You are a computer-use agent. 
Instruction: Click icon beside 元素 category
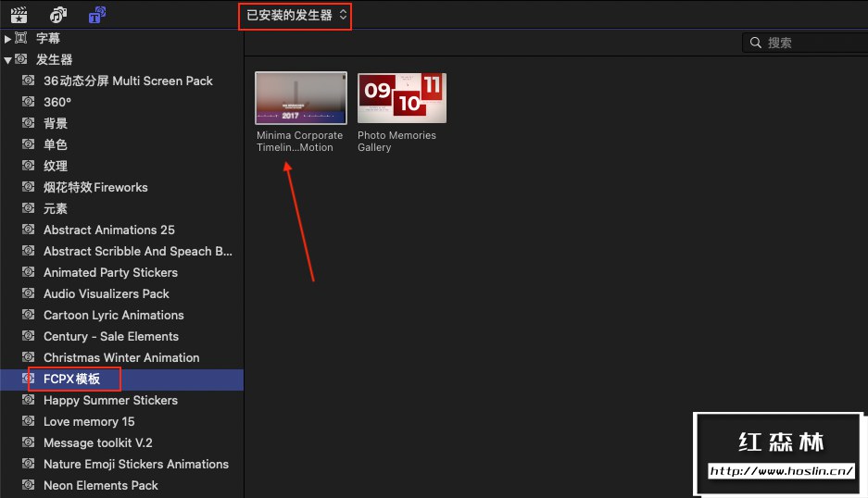pos(28,208)
